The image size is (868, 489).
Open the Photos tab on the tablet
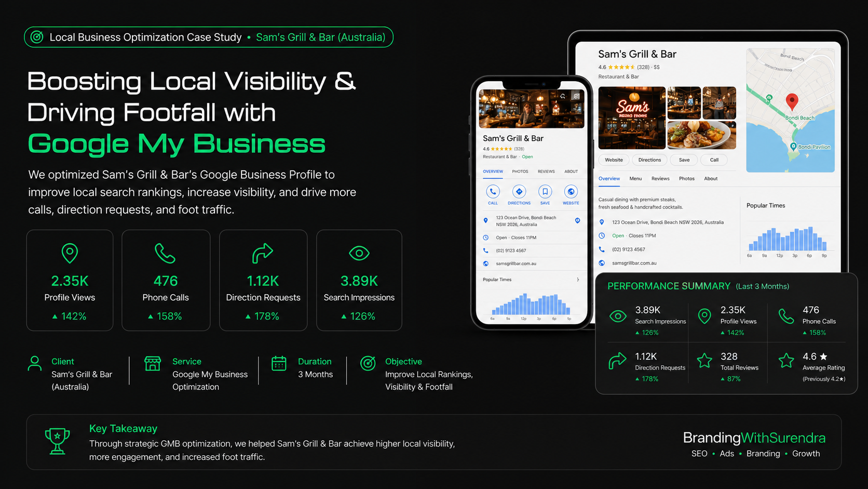pyautogui.click(x=686, y=179)
